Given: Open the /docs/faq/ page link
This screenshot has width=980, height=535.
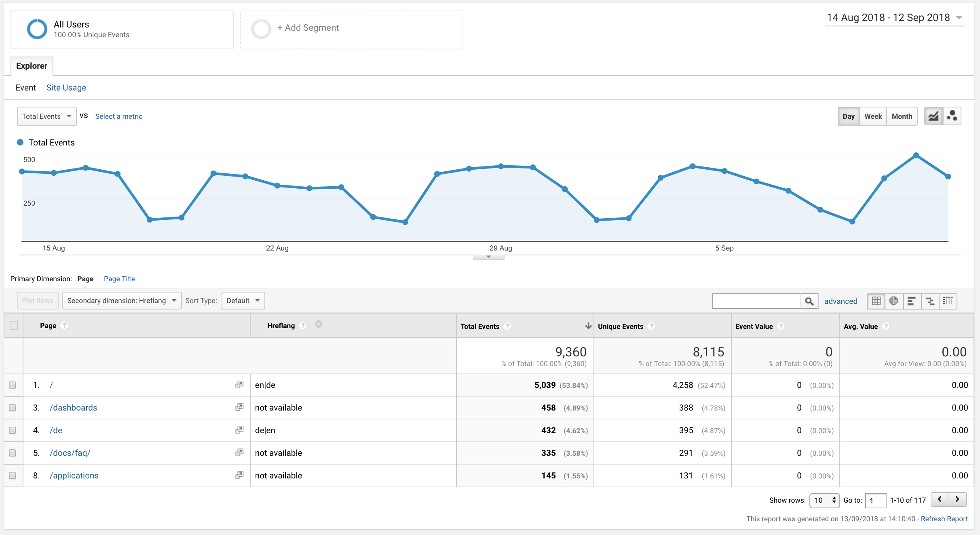Looking at the screenshot, I should [70, 453].
